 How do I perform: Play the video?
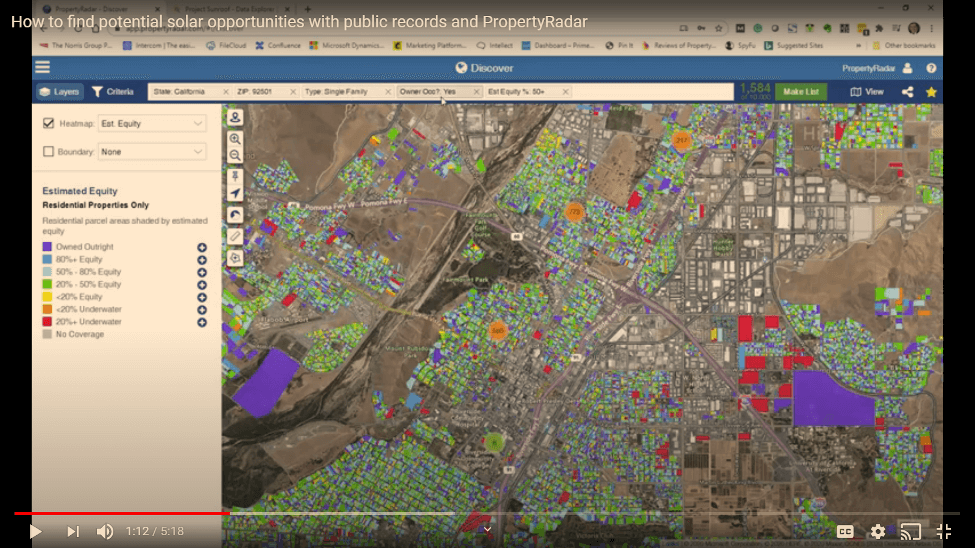click(x=35, y=531)
